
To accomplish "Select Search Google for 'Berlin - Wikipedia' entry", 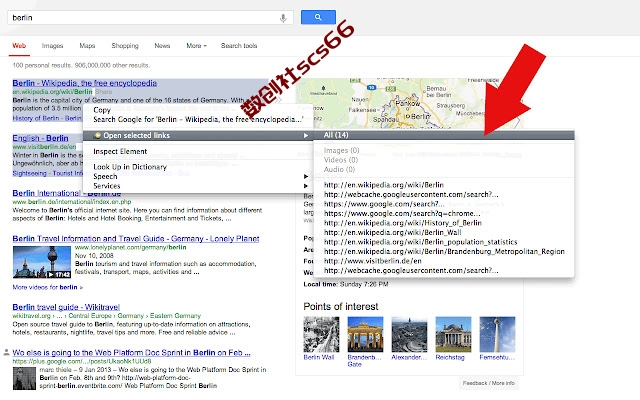I will click(x=198, y=119).
